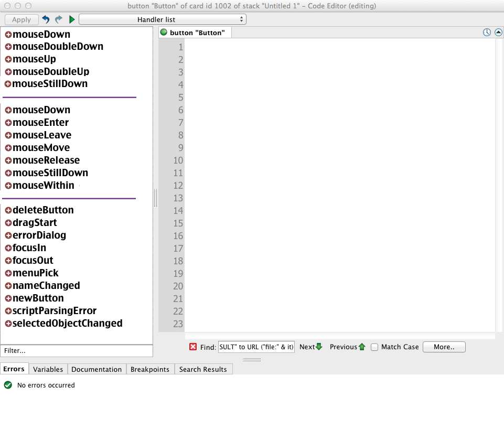Click the redo arrow in the toolbar
Viewport: 504px width, 441px height.
(x=59, y=19)
